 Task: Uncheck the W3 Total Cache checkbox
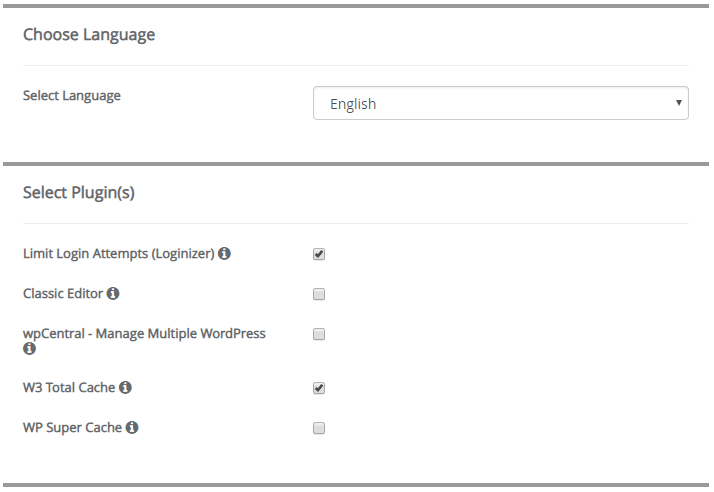pyautogui.click(x=319, y=388)
